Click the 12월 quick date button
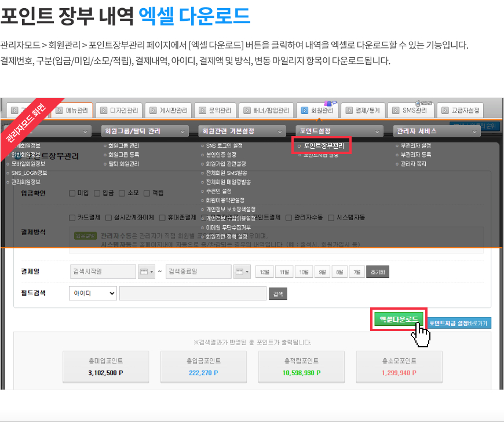Screen dimensions: 504x422 [x=265, y=272]
